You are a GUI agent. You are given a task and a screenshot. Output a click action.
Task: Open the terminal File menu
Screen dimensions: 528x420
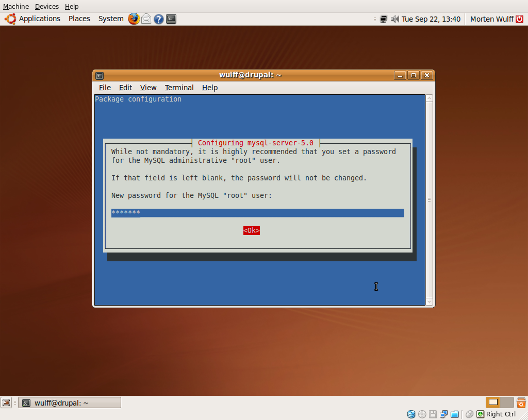(105, 88)
